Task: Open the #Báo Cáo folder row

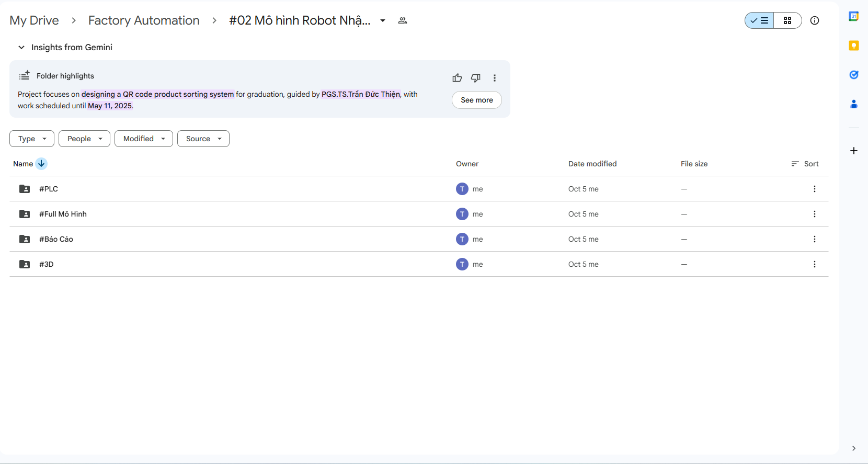Action: (x=56, y=239)
